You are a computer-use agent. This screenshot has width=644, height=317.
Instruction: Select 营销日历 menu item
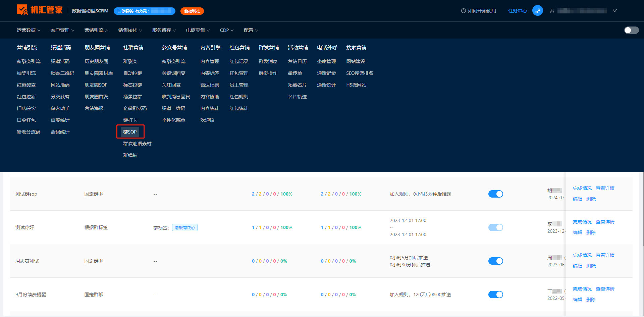[x=298, y=61]
